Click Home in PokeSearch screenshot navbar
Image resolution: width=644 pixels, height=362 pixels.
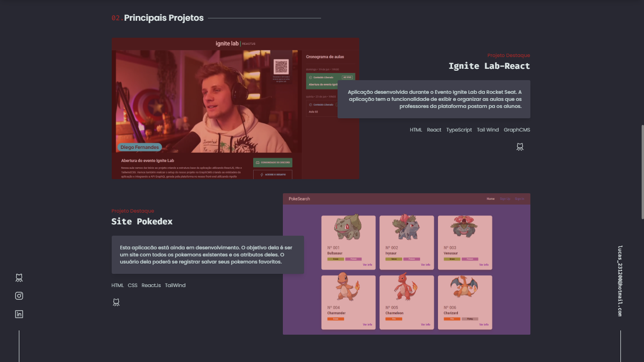(491, 199)
